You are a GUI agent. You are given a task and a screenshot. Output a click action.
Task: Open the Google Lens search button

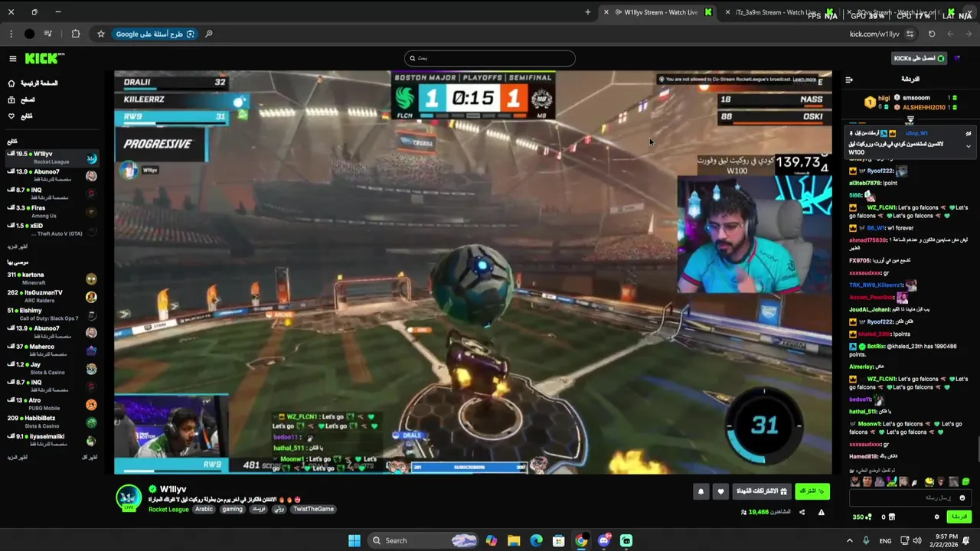tap(155, 34)
